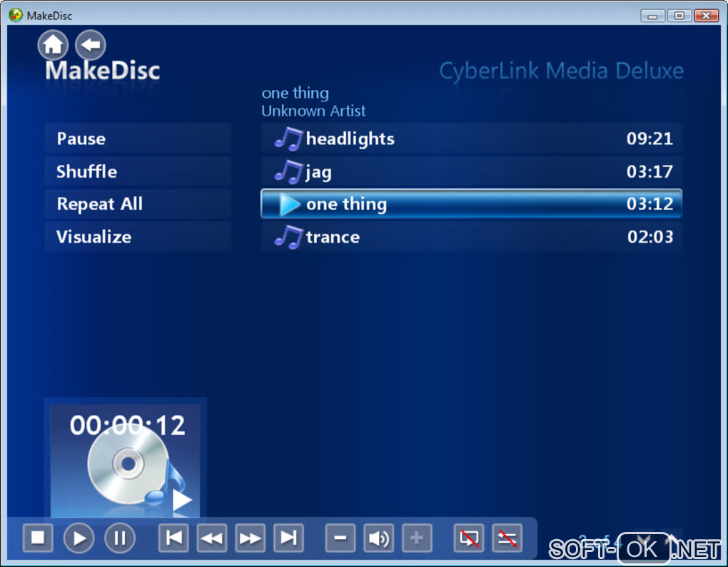The height and width of the screenshot is (567, 728).
Task: Mute audio with the speaker icon
Action: click(378, 538)
